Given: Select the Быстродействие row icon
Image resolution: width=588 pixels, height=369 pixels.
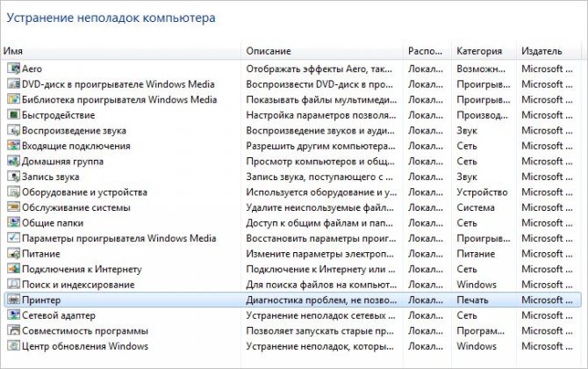Looking at the screenshot, I should 13,114.
